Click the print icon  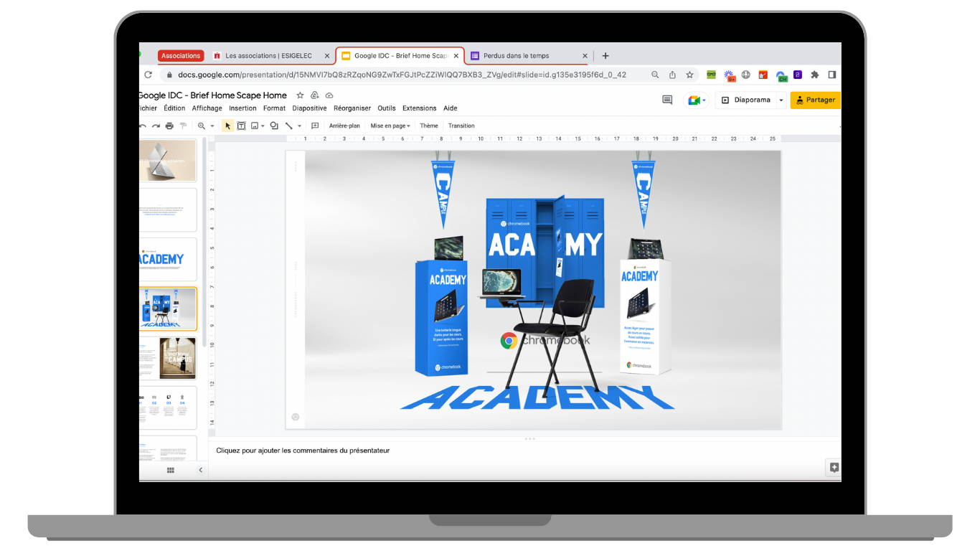(169, 126)
